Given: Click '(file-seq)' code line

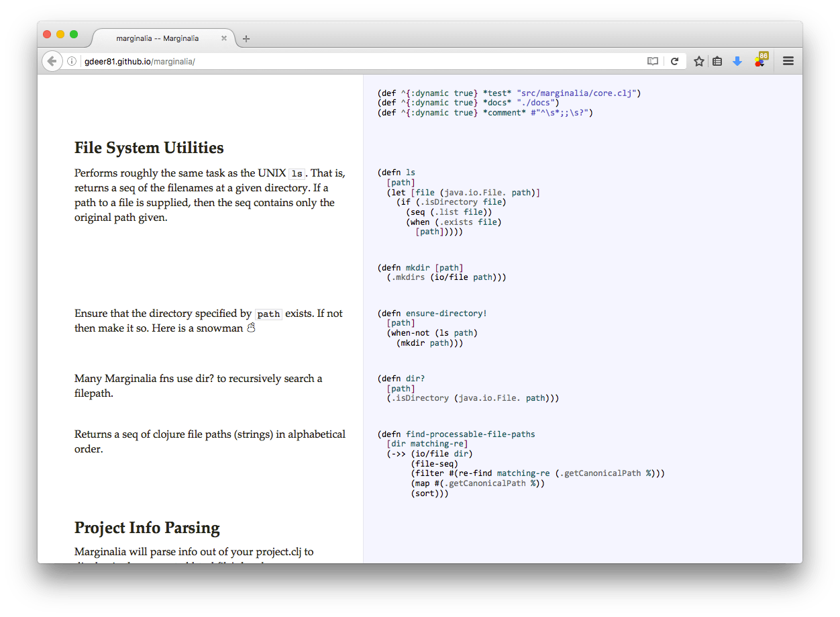Looking at the screenshot, I should click(434, 463).
